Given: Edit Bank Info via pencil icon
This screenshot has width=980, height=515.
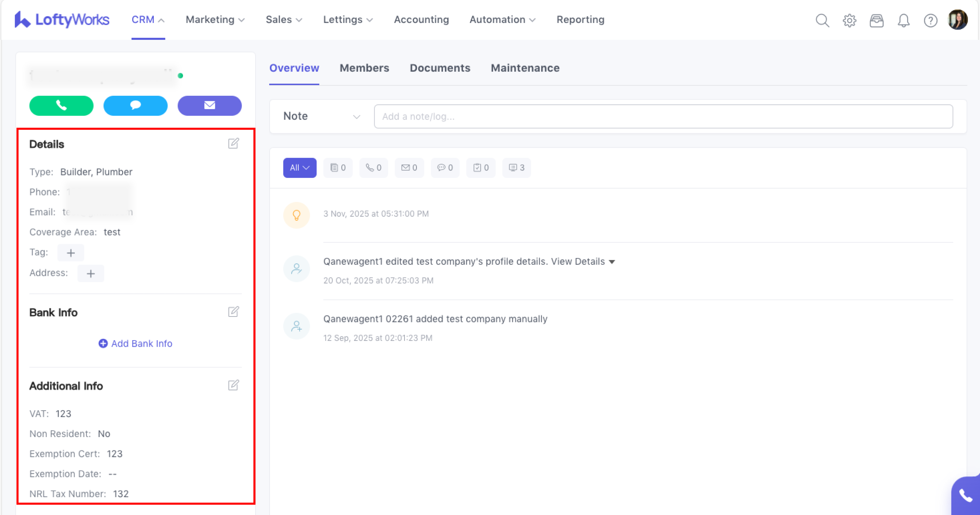Looking at the screenshot, I should (233, 311).
